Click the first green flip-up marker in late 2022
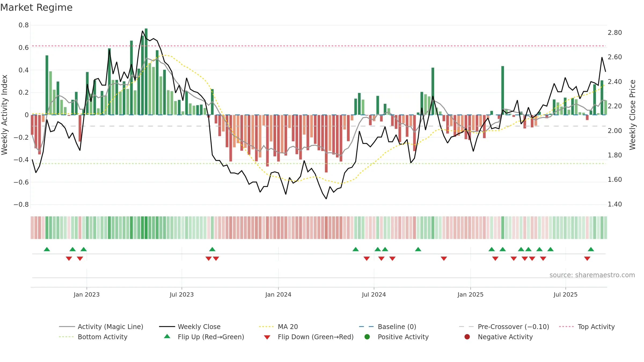The width and height of the screenshot is (644, 362). coord(47,249)
